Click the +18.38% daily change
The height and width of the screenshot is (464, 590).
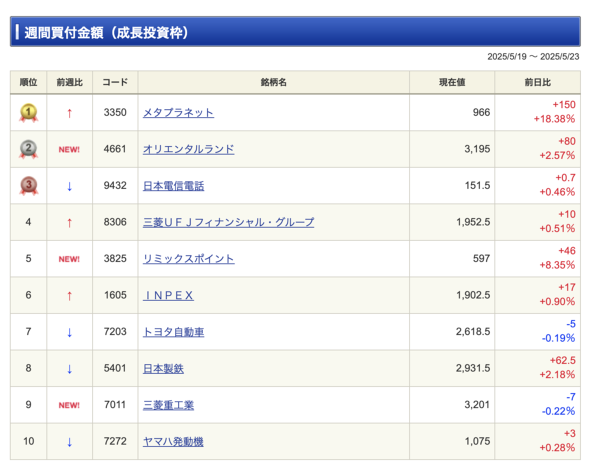[x=554, y=119]
